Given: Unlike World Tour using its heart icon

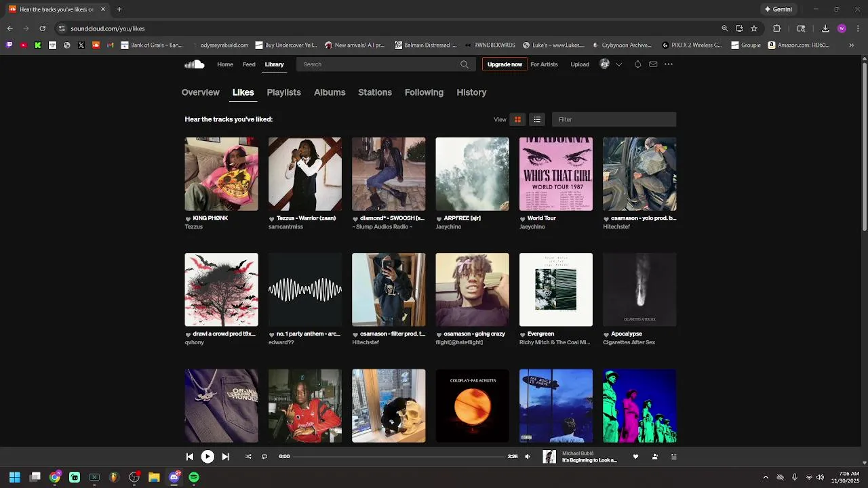Looking at the screenshot, I should [523, 219].
